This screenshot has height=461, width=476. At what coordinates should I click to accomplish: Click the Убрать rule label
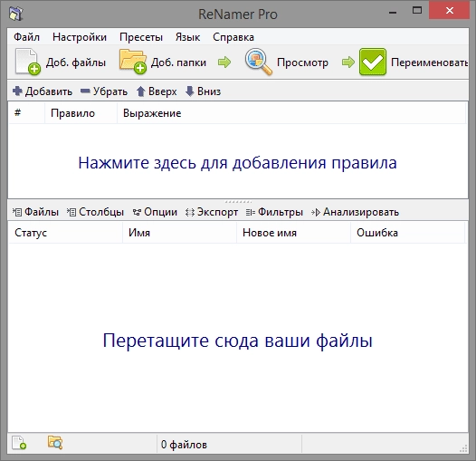[110, 91]
